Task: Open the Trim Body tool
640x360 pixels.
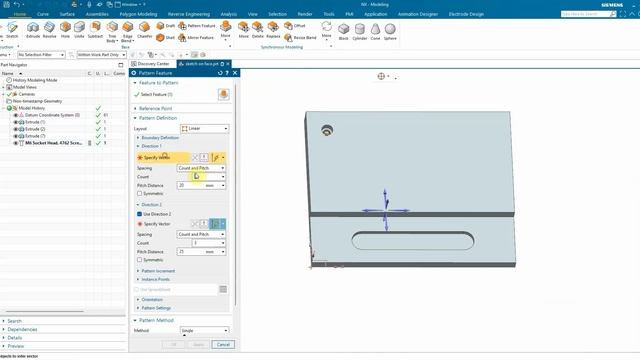Action: click(x=112, y=32)
